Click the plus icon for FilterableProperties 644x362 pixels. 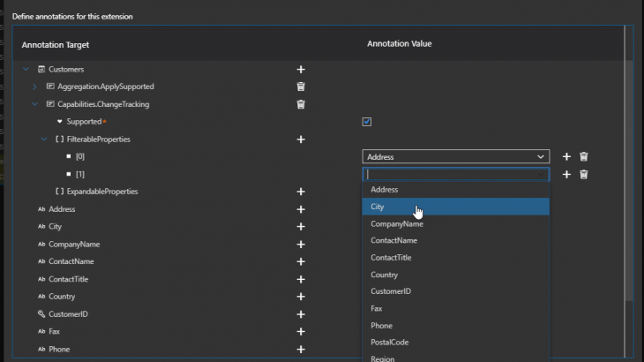[301, 140]
